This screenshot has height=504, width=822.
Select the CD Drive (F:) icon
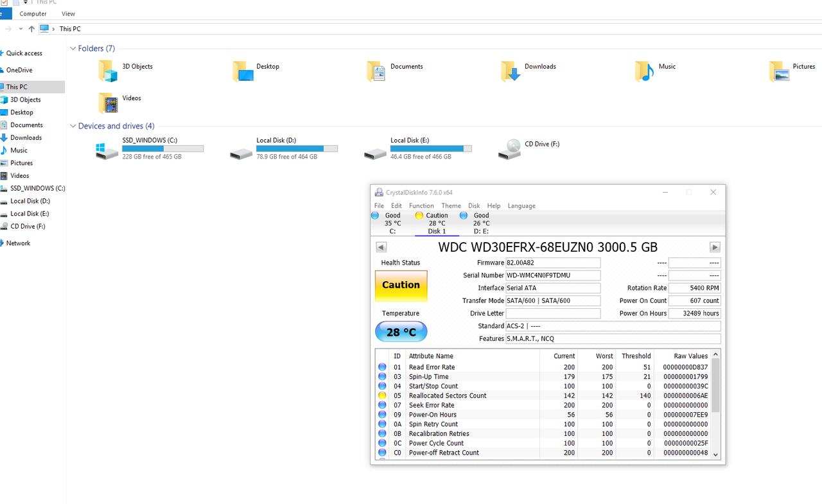click(510, 149)
